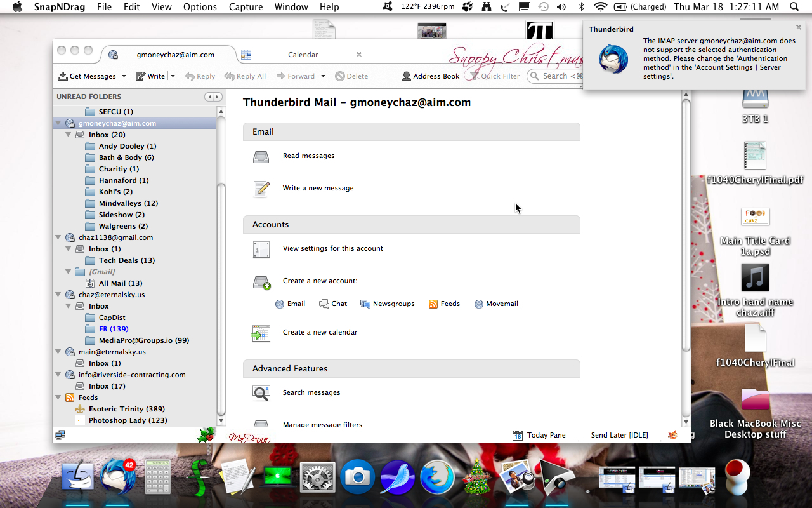
Task: Click the Search messages magnifier icon
Action: coord(261,393)
